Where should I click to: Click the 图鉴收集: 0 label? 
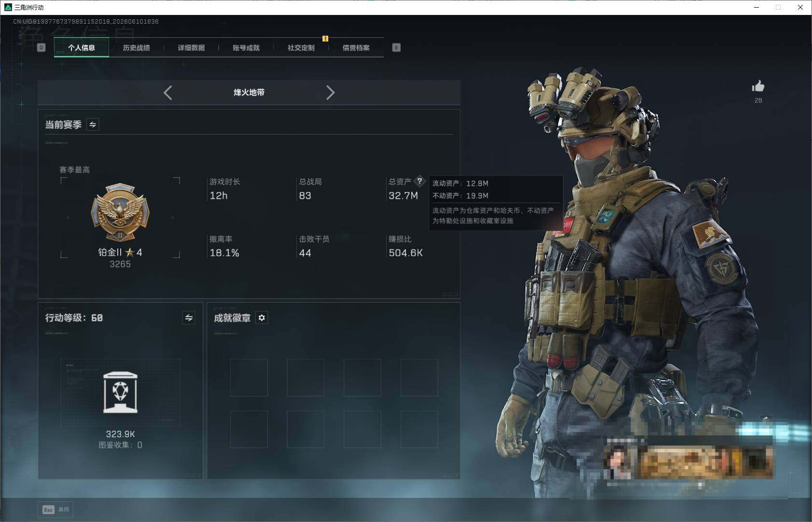(x=120, y=445)
